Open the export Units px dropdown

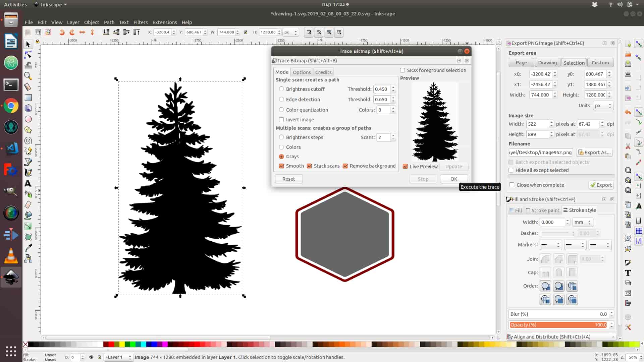coord(603,106)
